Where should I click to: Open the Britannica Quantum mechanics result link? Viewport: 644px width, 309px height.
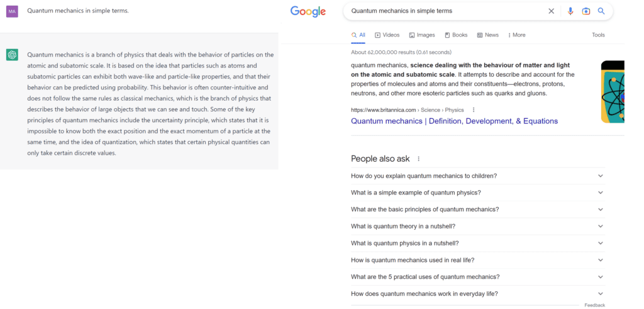click(x=454, y=121)
